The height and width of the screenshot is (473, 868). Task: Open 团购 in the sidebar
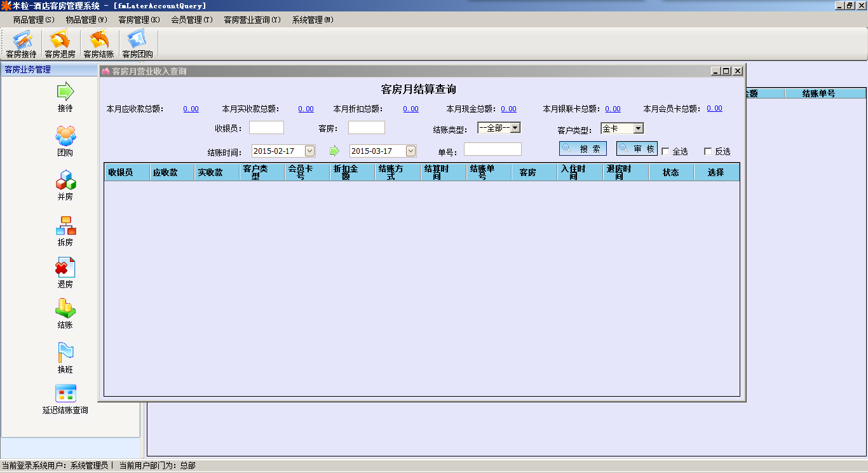pos(65,136)
